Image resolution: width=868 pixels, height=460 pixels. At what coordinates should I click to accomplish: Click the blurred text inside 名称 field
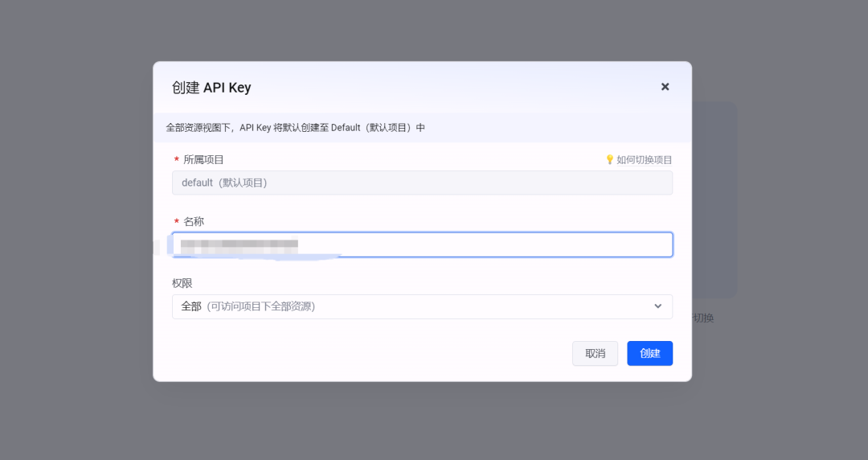coord(239,244)
